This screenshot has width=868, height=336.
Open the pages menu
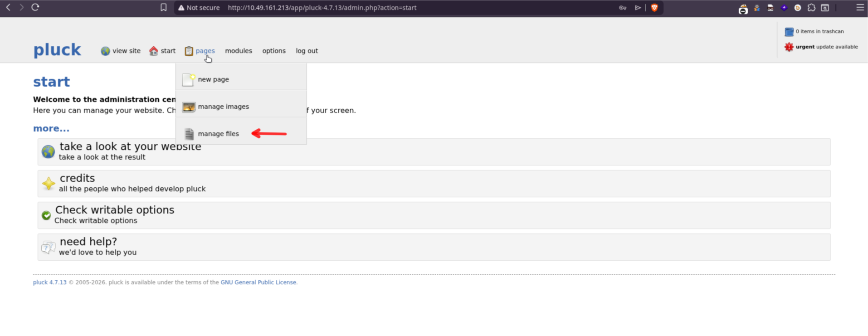tap(200, 51)
